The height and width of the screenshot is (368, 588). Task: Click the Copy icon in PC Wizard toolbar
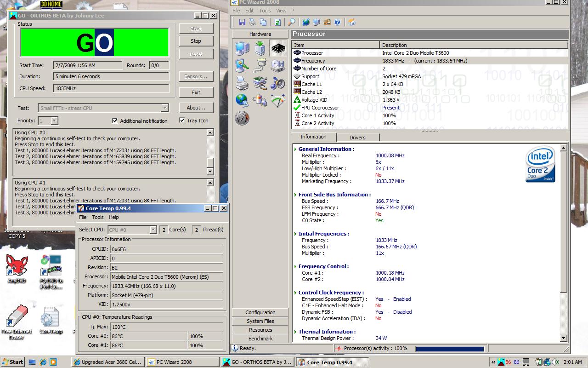263,22
